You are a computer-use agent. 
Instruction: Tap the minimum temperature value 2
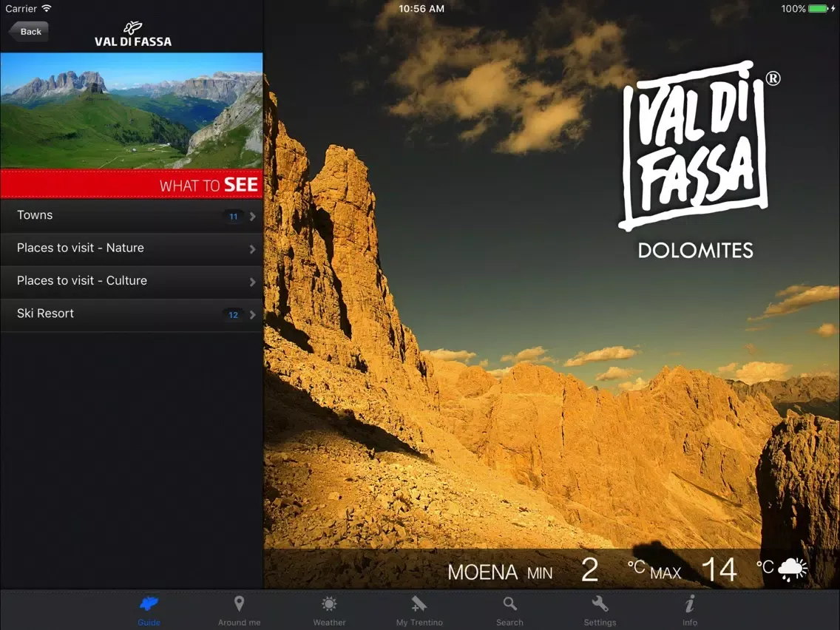[x=589, y=569]
